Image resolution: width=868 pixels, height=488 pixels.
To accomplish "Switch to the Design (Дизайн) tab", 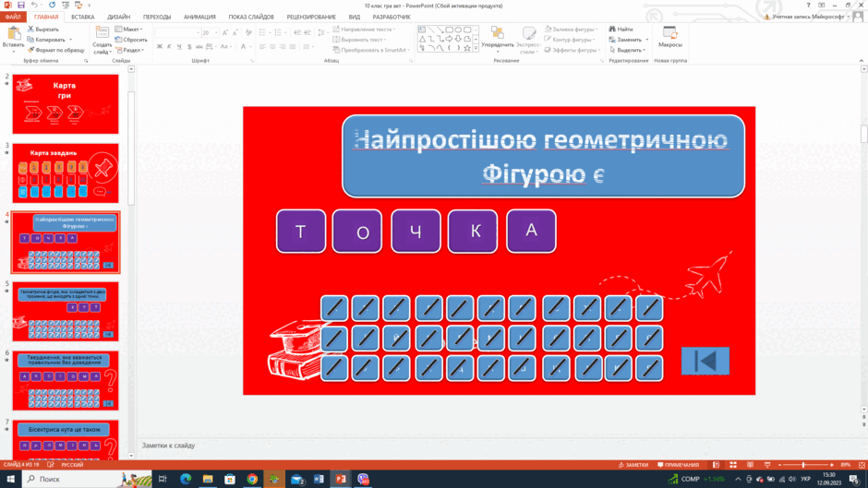I will point(118,17).
